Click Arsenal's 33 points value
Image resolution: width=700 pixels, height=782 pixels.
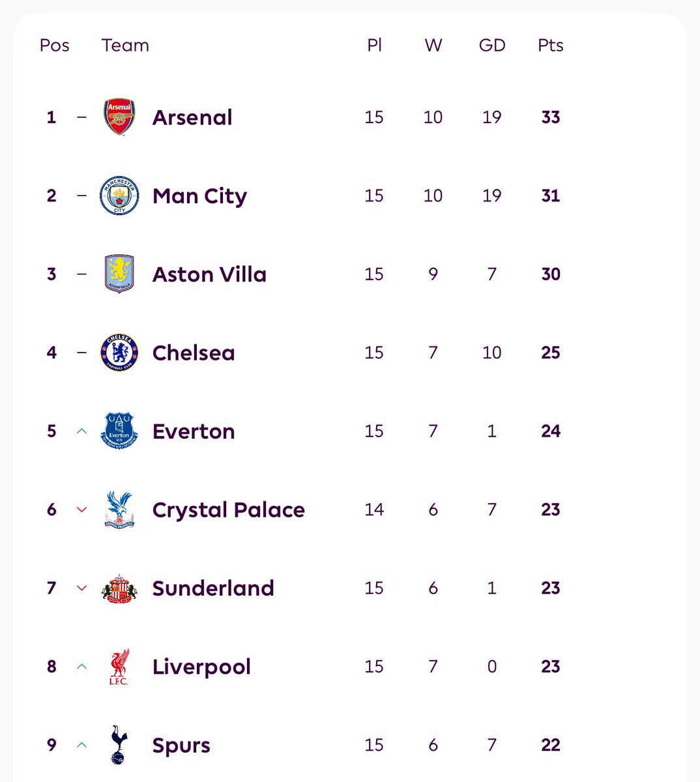(x=551, y=117)
